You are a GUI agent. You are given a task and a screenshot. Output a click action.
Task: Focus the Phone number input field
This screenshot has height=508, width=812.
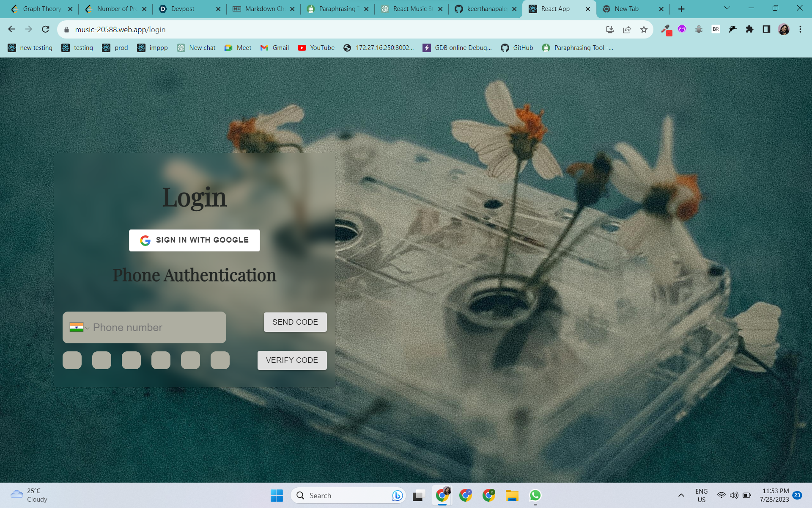(x=156, y=328)
